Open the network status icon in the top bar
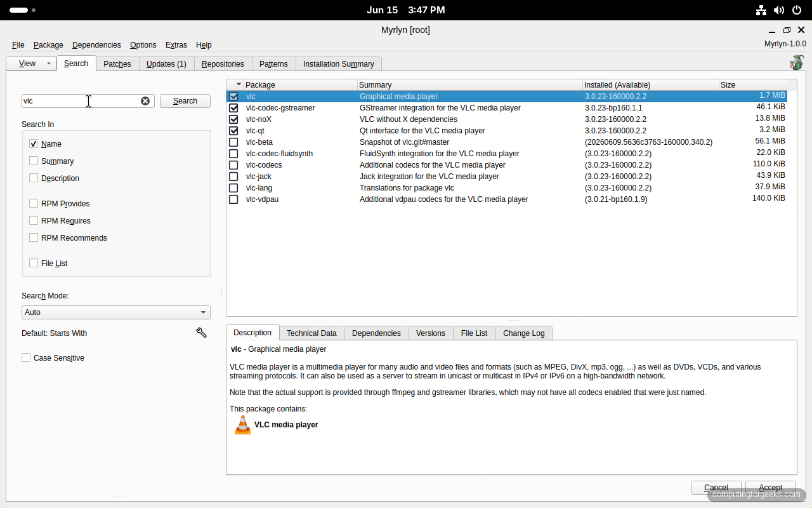Screen dimensions: 812x508 761,10
